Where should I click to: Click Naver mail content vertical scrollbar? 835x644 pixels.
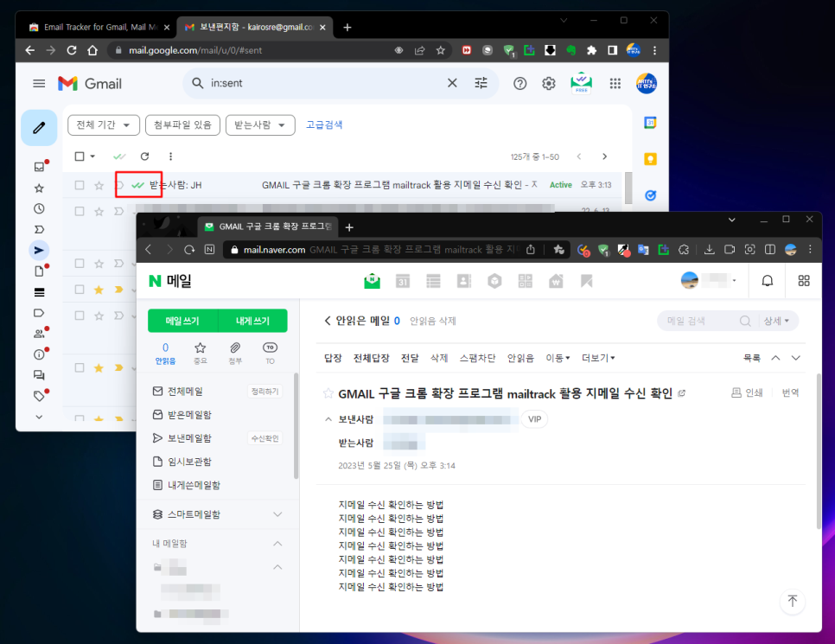819,451
